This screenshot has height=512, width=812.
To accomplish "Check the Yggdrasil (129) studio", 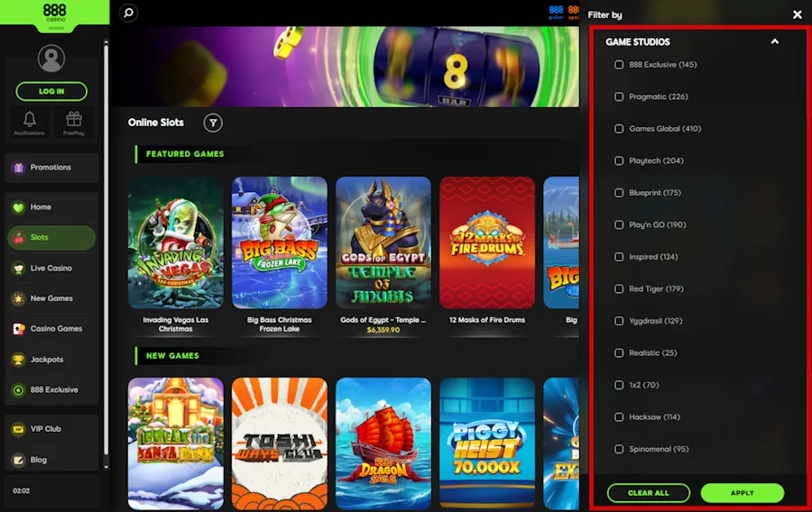I will click(619, 321).
